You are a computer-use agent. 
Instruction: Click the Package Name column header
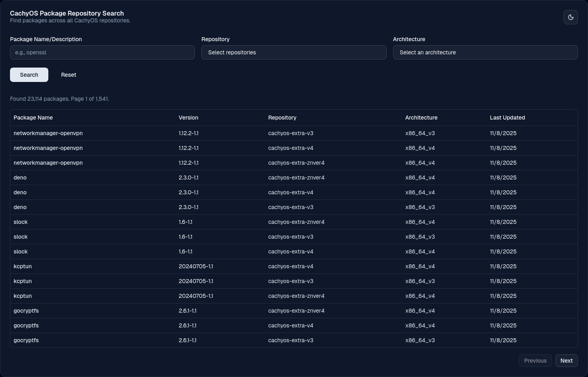point(33,118)
